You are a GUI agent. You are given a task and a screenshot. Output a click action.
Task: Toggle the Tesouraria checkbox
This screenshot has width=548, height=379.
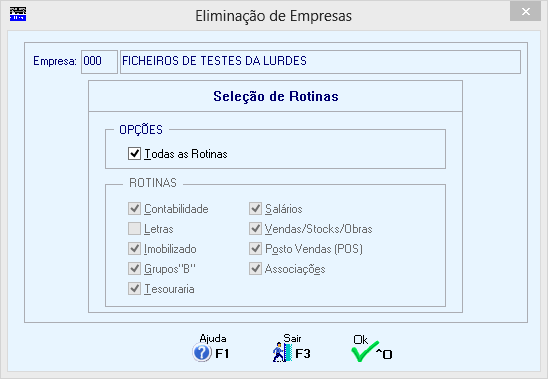134,289
